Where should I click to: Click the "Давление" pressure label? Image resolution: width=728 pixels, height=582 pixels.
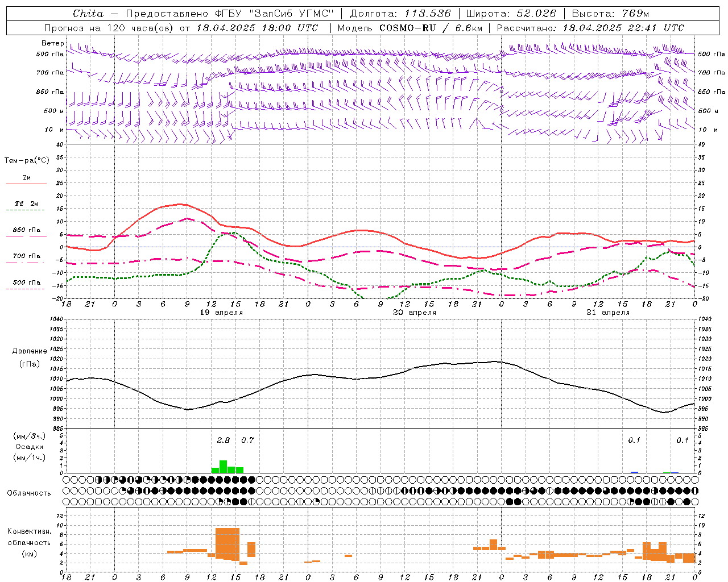pos(30,351)
